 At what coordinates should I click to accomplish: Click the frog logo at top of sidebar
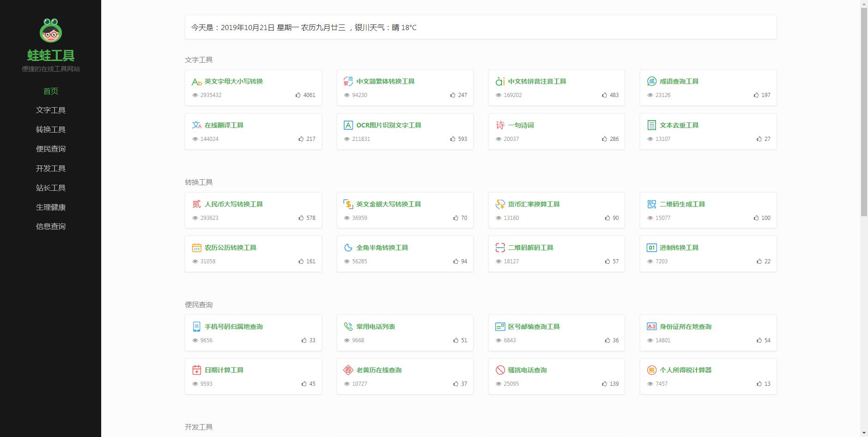click(x=51, y=30)
